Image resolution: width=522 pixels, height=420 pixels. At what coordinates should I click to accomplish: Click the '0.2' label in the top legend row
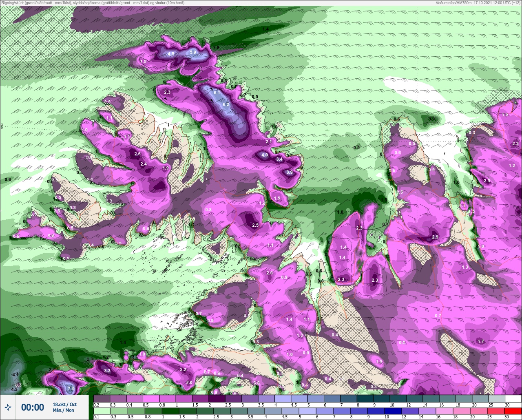pyautogui.click(x=96, y=405)
